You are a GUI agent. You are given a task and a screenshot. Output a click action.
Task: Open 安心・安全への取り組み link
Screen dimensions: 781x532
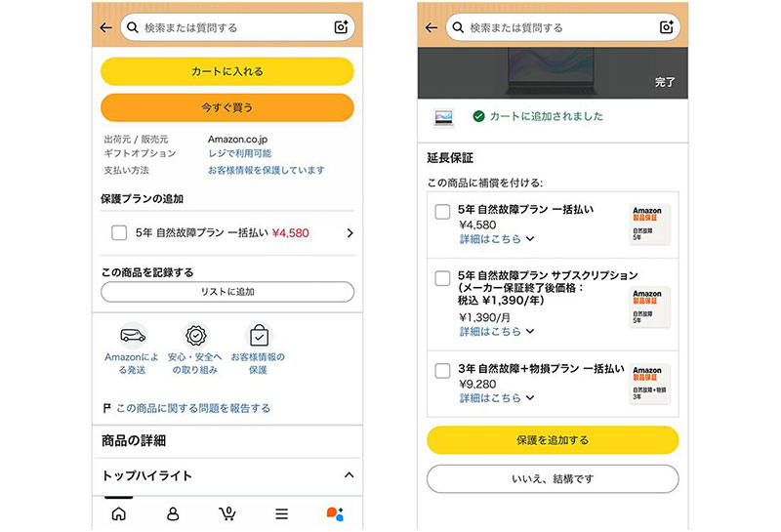pyautogui.click(x=194, y=364)
